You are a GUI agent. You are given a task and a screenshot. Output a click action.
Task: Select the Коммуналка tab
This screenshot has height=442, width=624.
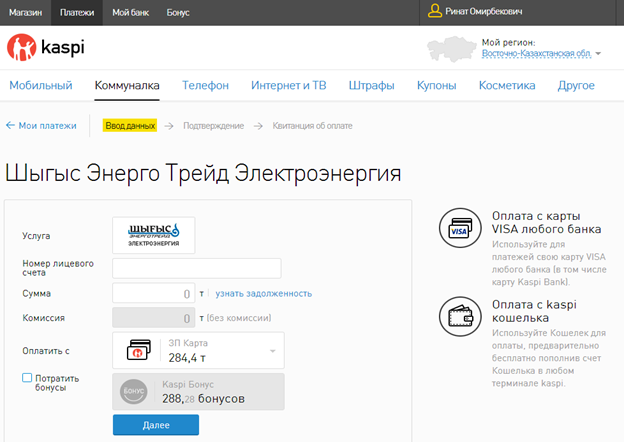[x=127, y=85]
